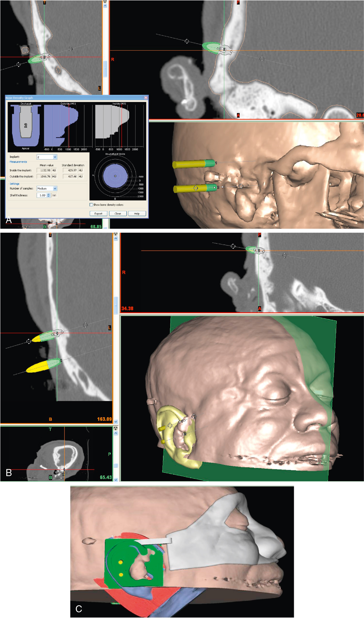This screenshot has height=618, width=364.
Task: Click the radiation icon above the 65.43 view scrollbar
Action: point(116,428)
